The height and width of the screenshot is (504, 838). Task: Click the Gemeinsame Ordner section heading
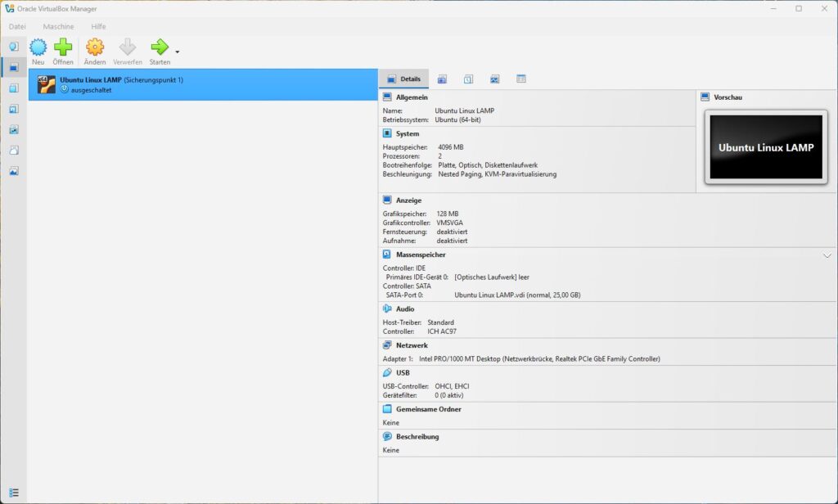(x=428, y=409)
